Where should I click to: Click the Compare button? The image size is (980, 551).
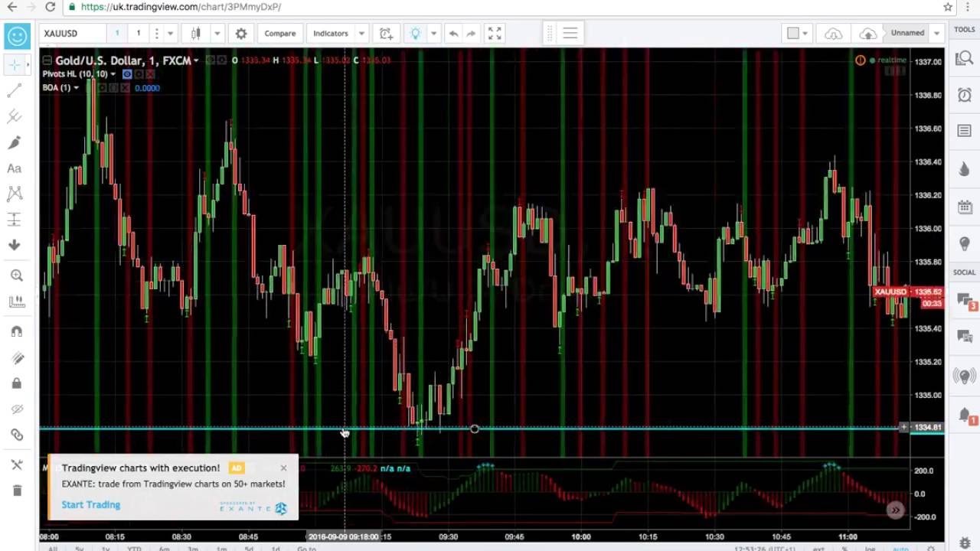(280, 34)
